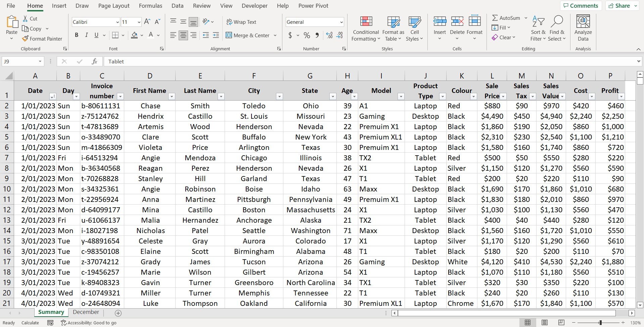This screenshot has width=644, height=327.
Task: Apply the Format Painter tool
Action: pos(42,39)
